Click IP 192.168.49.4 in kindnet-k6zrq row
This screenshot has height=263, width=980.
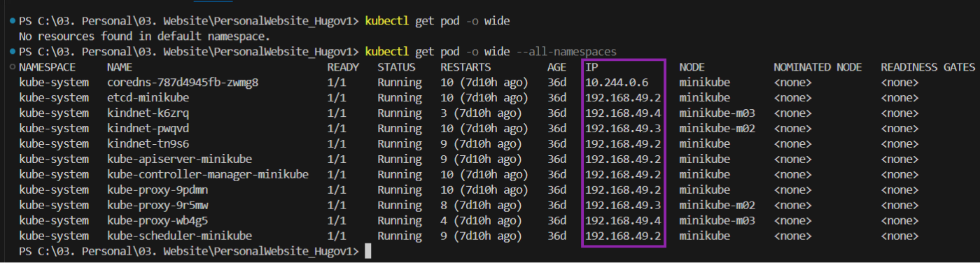(623, 113)
